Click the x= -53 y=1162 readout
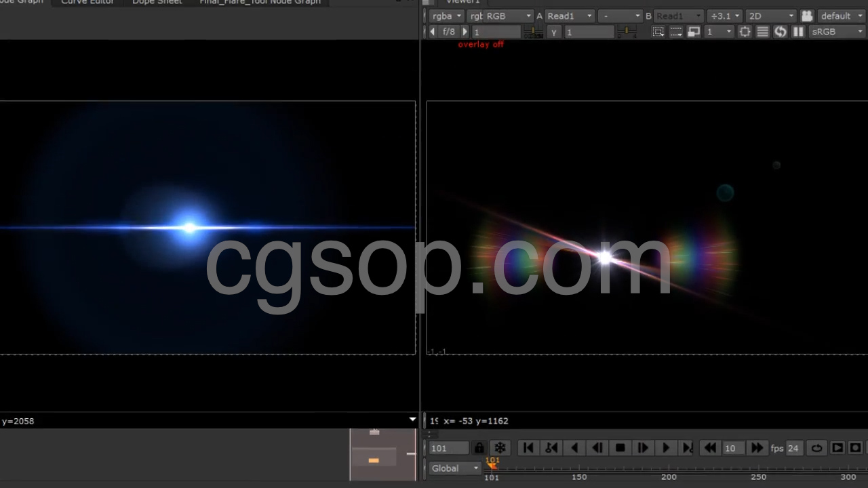This screenshot has width=868, height=488. point(476,421)
